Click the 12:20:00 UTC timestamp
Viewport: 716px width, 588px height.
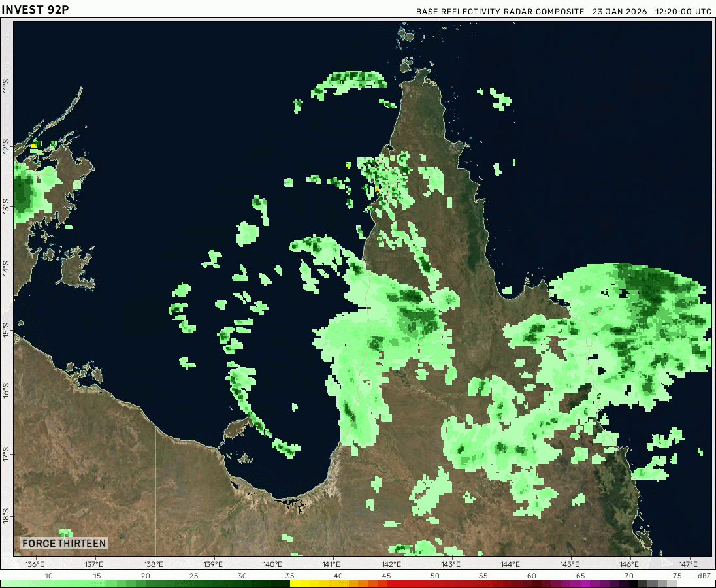[x=684, y=12]
